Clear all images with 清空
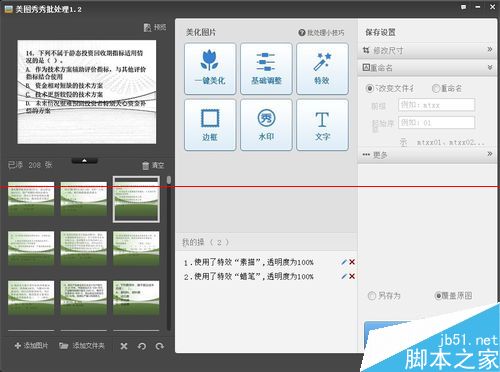The width and height of the screenshot is (500, 372). [x=153, y=165]
